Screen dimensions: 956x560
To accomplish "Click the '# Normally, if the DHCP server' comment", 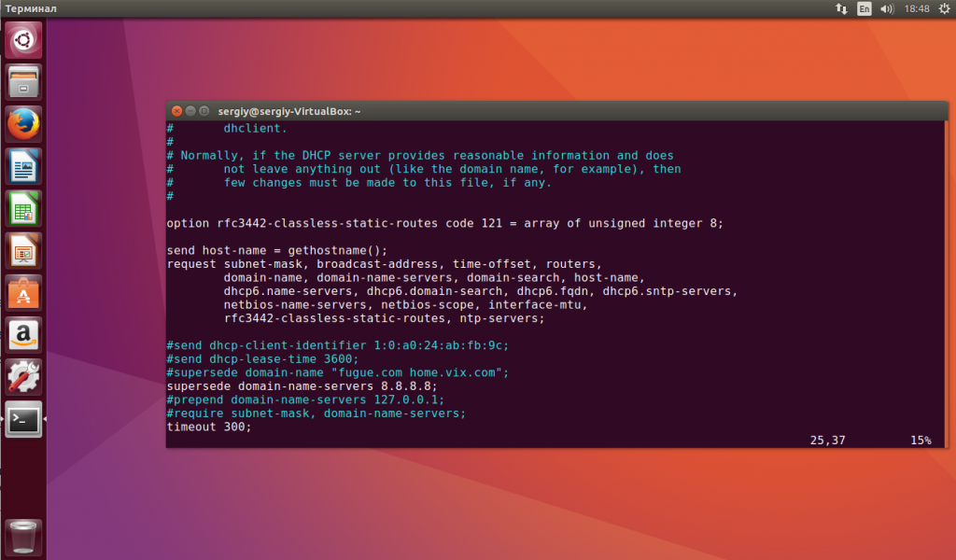I will 420,155.
